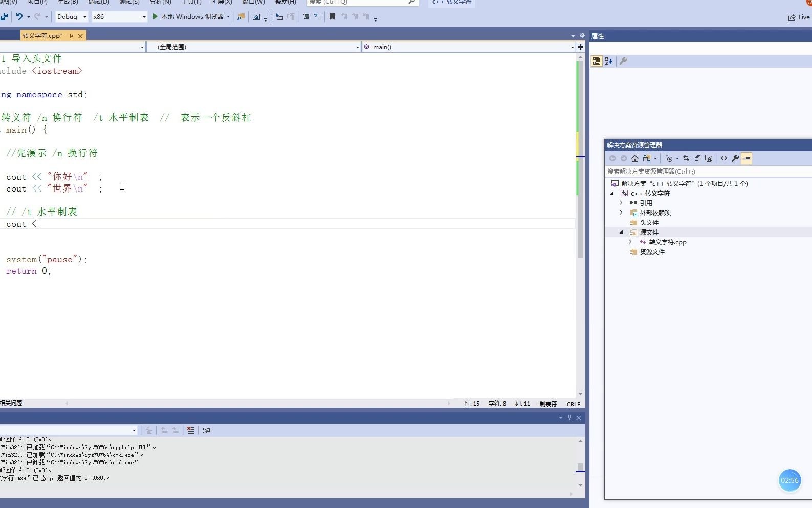Viewport: 812px width, 508px height.
Task: Click the uncomment selection icon
Action: pos(317,17)
